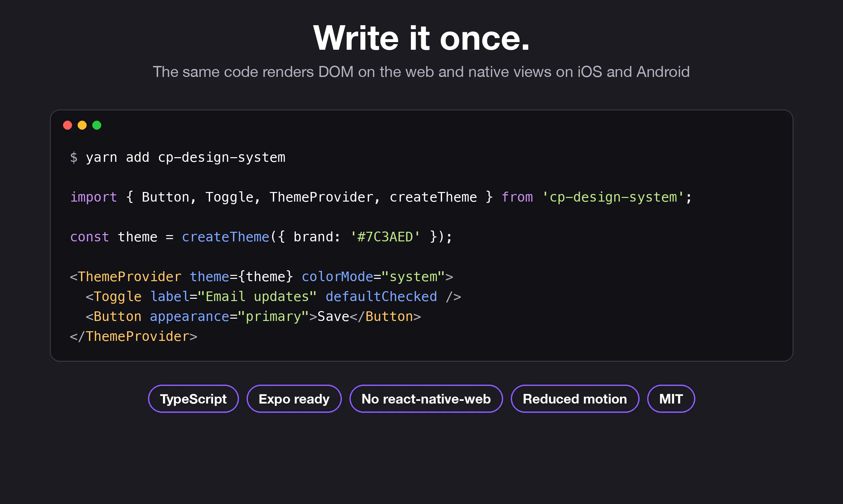The height and width of the screenshot is (504, 843).
Task: Click the yellow dot in the code window
Action: (82, 125)
